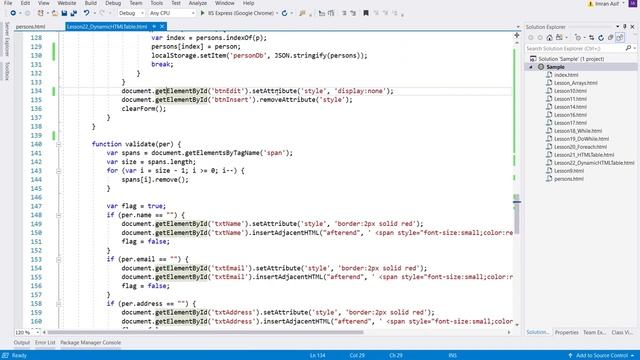Select Lesson18_While.html in Solution Explorer

578,131
